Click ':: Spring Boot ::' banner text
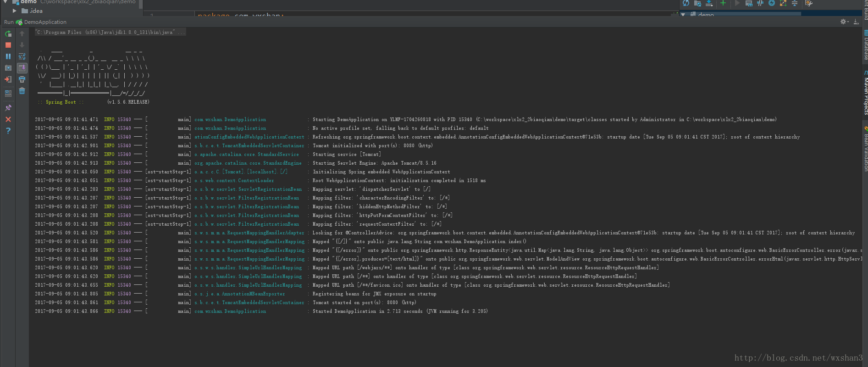The image size is (868, 367). point(61,102)
